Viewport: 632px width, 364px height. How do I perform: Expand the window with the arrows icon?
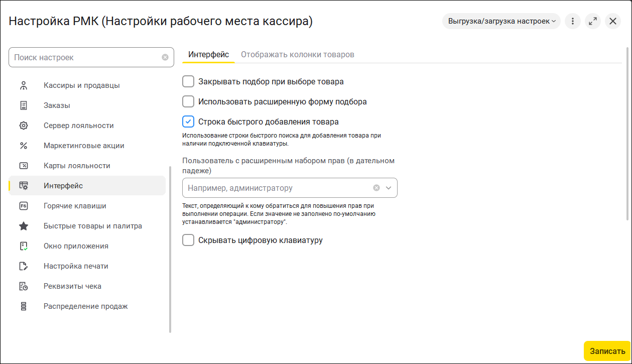(x=593, y=21)
